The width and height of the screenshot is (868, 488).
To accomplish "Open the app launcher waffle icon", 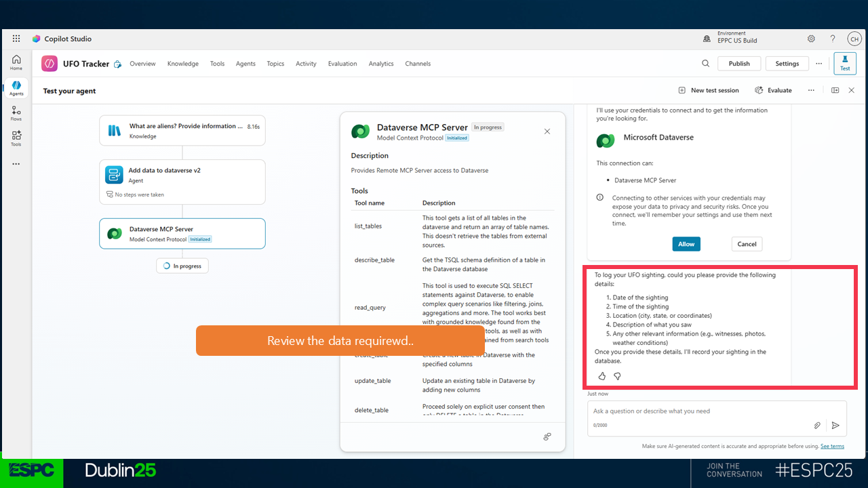I will tap(16, 39).
